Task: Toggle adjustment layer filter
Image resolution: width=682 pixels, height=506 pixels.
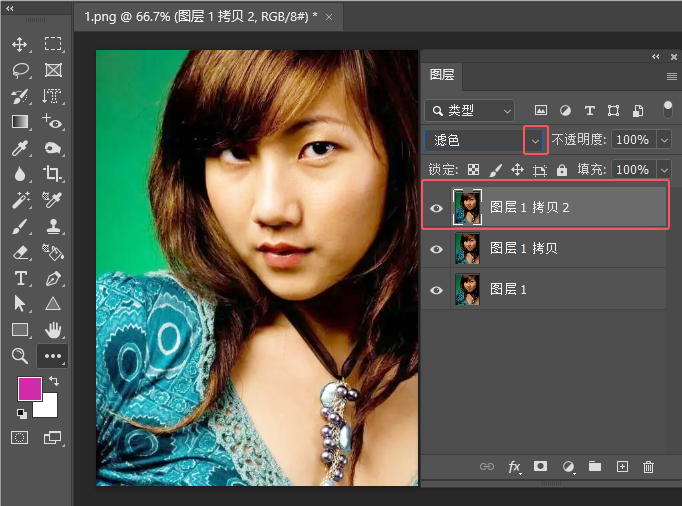Action: pos(565,111)
